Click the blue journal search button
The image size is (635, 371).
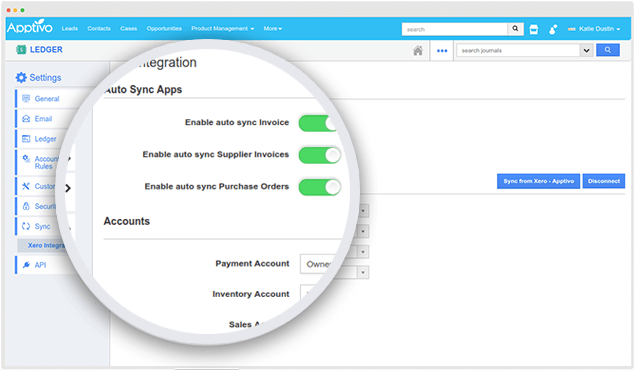click(x=607, y=50)
